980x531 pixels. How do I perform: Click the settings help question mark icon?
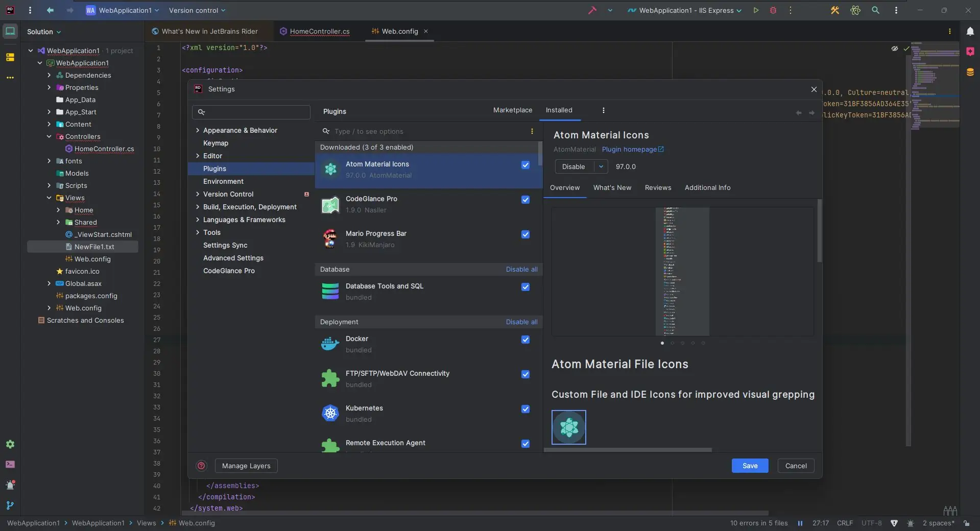[x=201, y=466]
